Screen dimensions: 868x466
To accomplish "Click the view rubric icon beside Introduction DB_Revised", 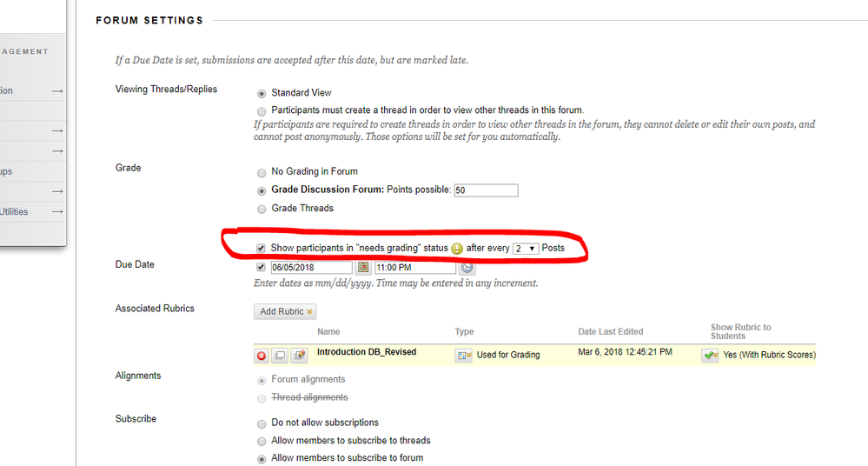I will 280,356.
